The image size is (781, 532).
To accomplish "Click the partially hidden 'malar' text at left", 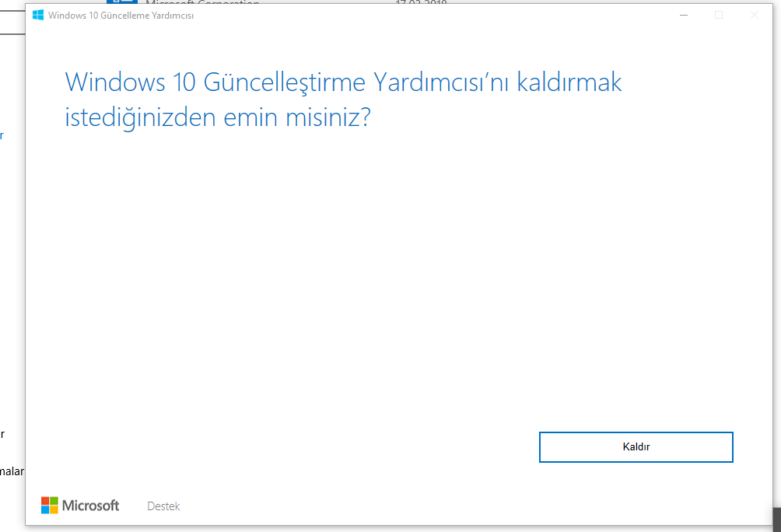I will [12, 471].
